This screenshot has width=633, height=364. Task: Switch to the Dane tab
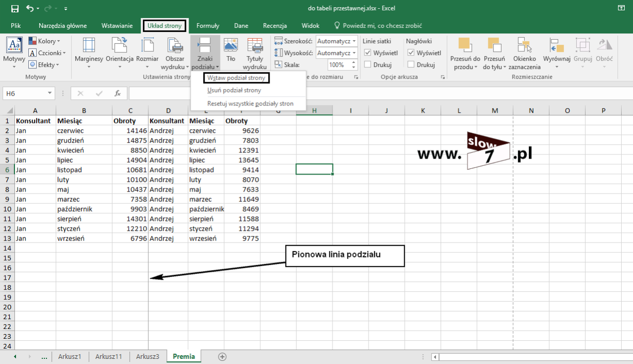click(x=241, y=26)
